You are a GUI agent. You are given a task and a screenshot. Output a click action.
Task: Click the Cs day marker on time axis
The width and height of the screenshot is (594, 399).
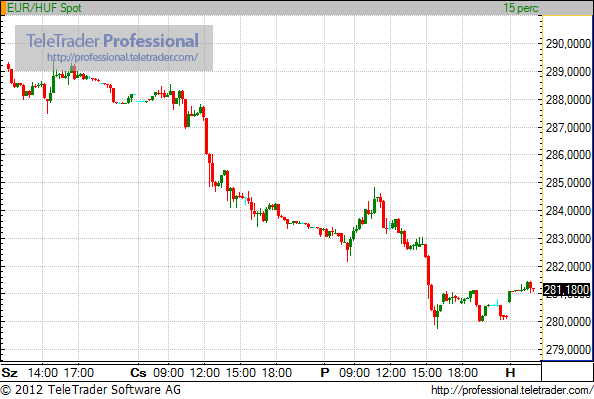click(138, 373)
